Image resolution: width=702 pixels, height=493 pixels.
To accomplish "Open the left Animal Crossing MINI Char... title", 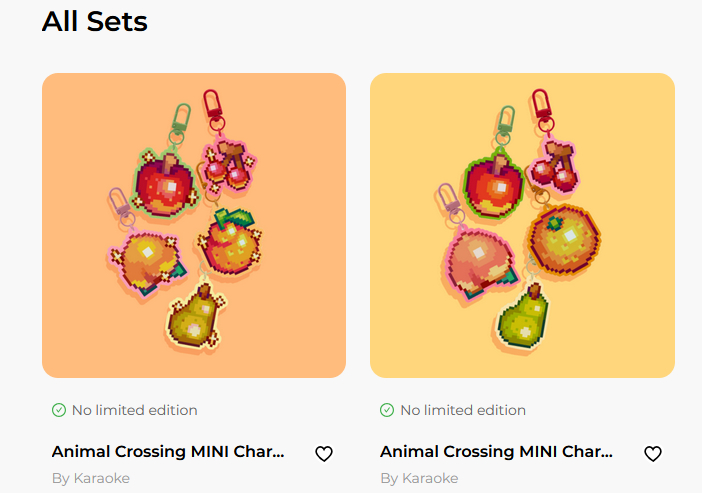I will tap(168, 452).
